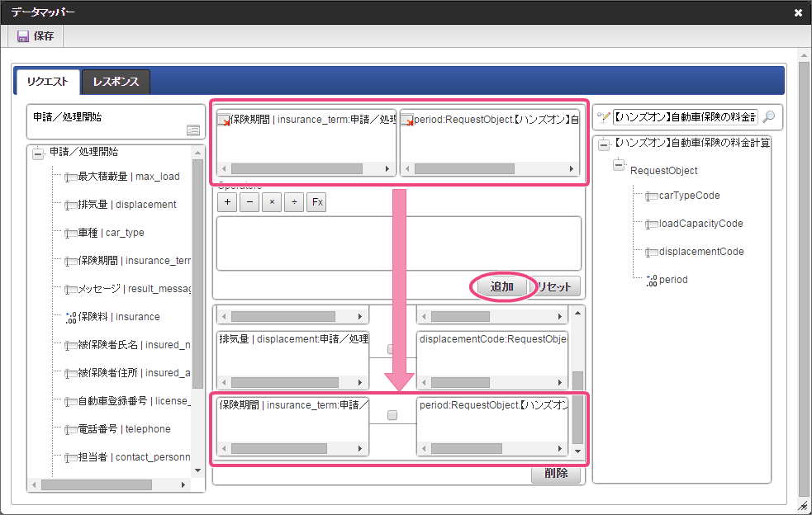The image size is (812, 515).
Task: Select the 自動車登録番号 license field icon
Action: 71,401
